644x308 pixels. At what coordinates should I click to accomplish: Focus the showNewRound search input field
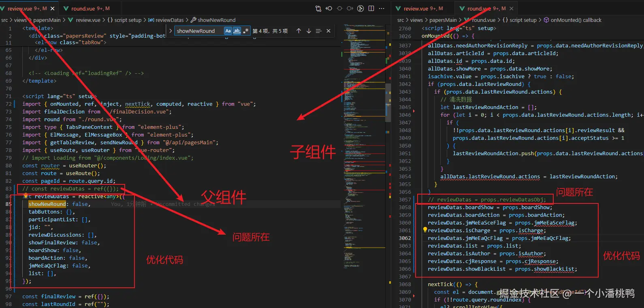[x=198, y=31]
